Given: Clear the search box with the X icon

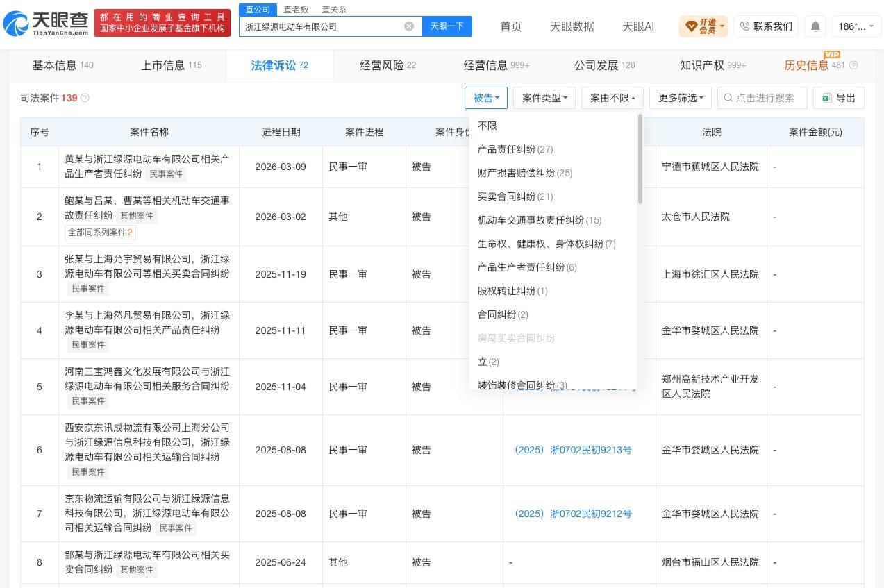Looking at the screenshot, I should (x=409, y=26).
